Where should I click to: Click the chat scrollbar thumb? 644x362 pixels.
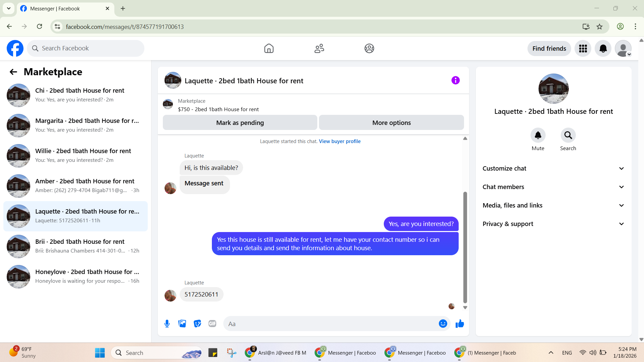click(465, 247)
